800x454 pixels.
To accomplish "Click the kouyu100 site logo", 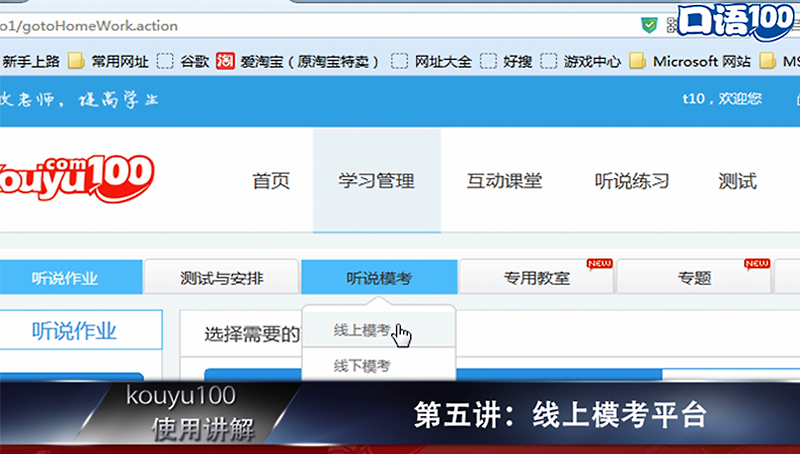I will click(x=77, y=179).
